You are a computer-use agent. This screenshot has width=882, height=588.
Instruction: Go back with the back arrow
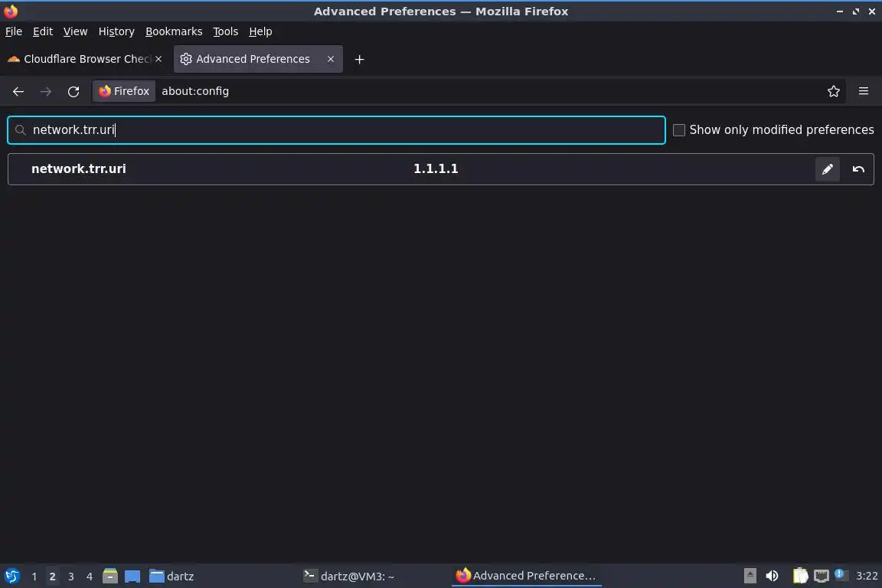tap(18, 91)
